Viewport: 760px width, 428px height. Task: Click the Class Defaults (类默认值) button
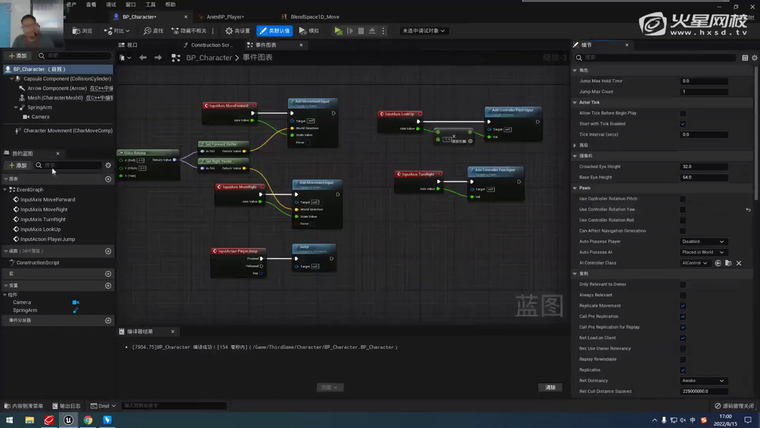[x=274, y=31]
